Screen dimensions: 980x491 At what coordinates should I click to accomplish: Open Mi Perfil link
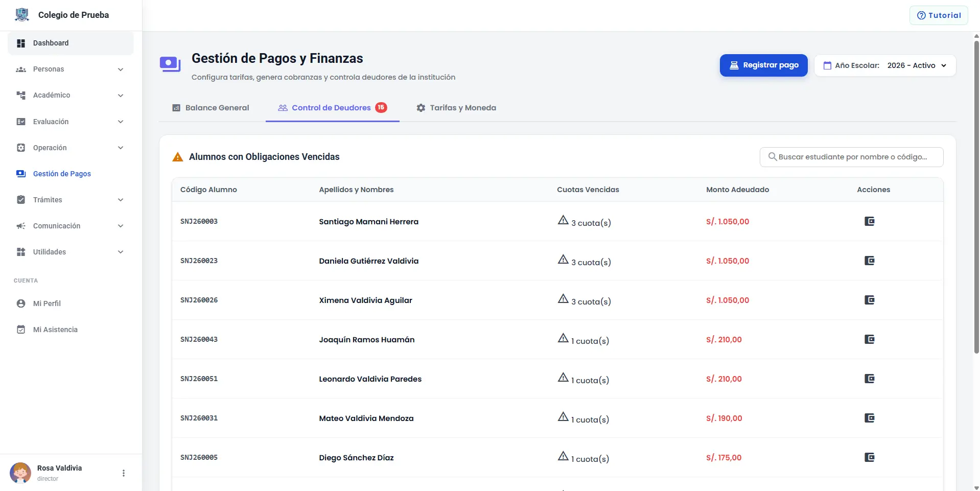(x=71, y=303)
